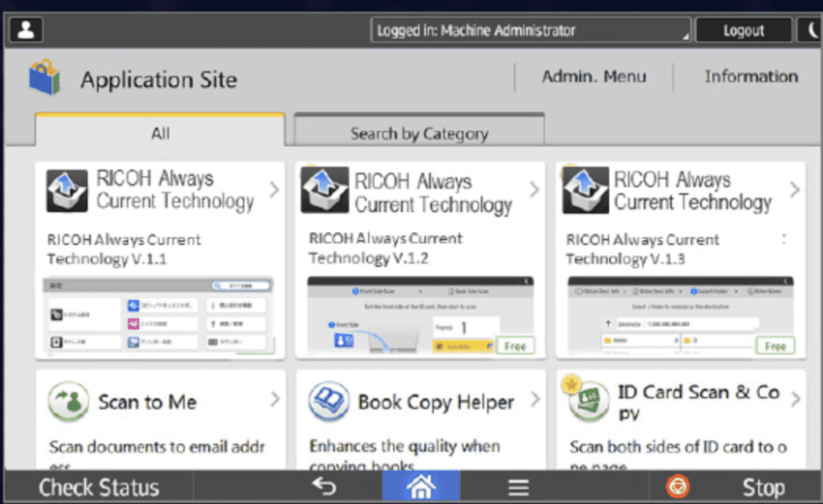Go to Home screen icon

pos(421,486)
